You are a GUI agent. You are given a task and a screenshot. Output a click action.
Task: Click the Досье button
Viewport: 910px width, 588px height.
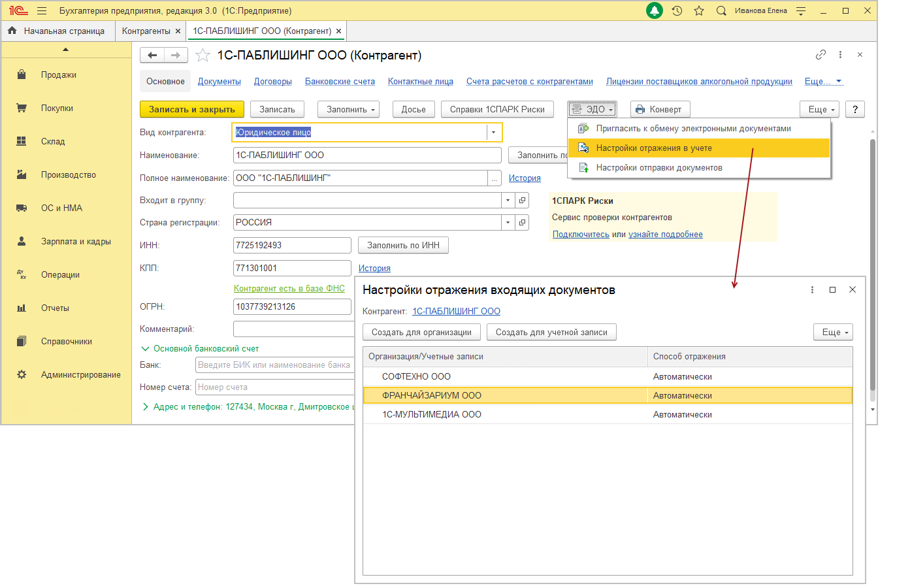pyautogui.click(x=414, y=109)
